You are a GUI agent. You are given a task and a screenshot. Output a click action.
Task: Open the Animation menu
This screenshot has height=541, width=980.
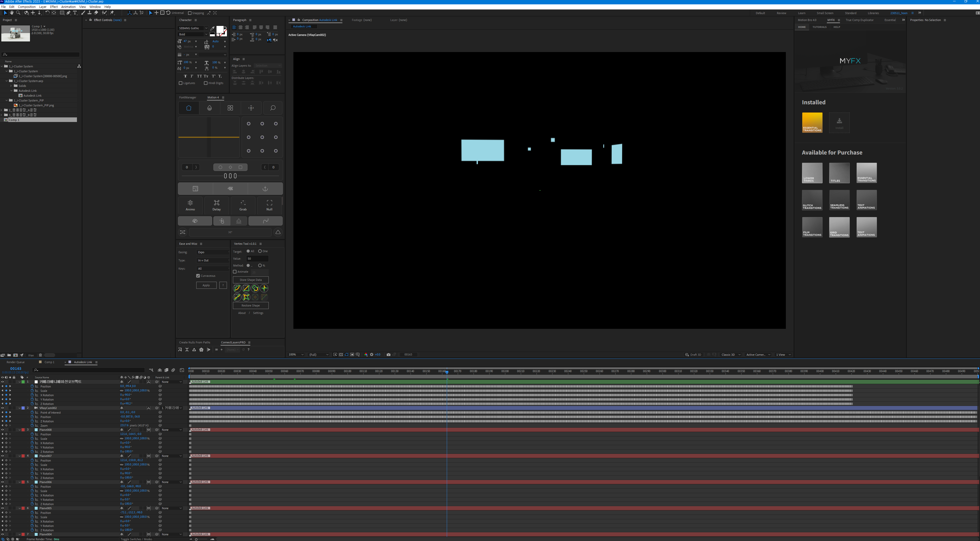[68, 7]
